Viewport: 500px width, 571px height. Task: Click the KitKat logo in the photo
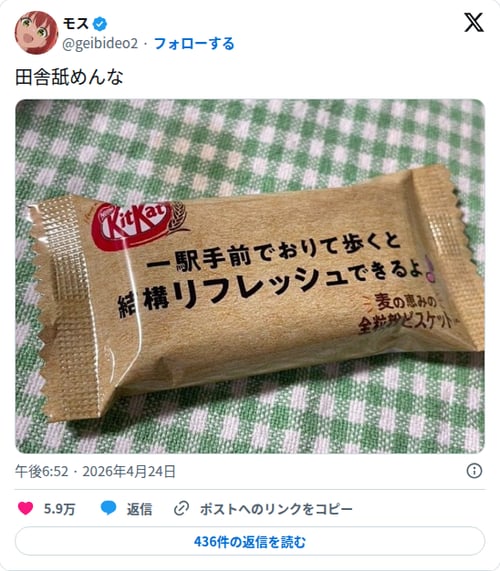[131, 226]
